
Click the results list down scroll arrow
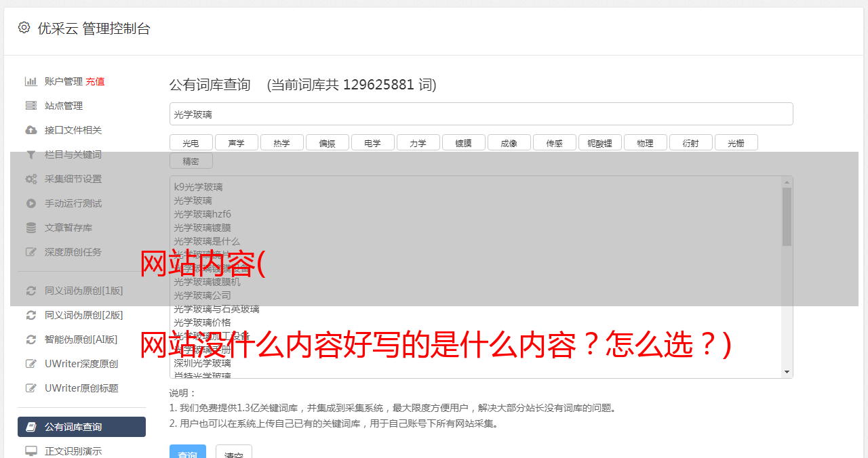(x=787, y=372)
